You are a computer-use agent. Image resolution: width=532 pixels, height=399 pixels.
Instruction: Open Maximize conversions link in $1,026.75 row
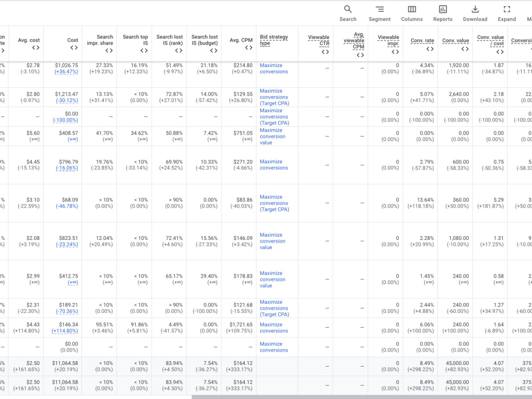coord(274,69)
